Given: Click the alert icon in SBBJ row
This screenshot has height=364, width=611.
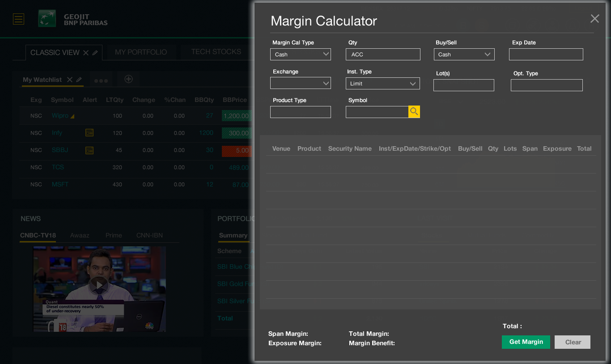Looking at the screenshot, I should 89,150.
